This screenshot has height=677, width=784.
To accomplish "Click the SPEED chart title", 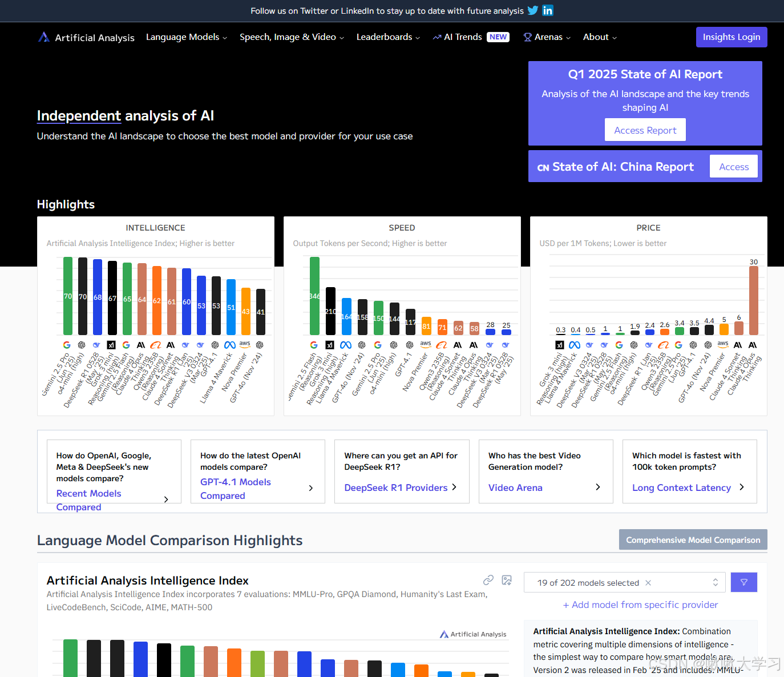I will pyautogui.click(x=402, y=228).
